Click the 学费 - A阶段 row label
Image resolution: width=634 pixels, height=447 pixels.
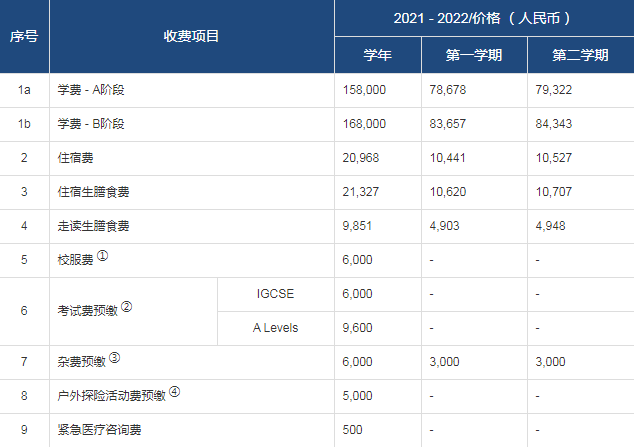(96, 90)
